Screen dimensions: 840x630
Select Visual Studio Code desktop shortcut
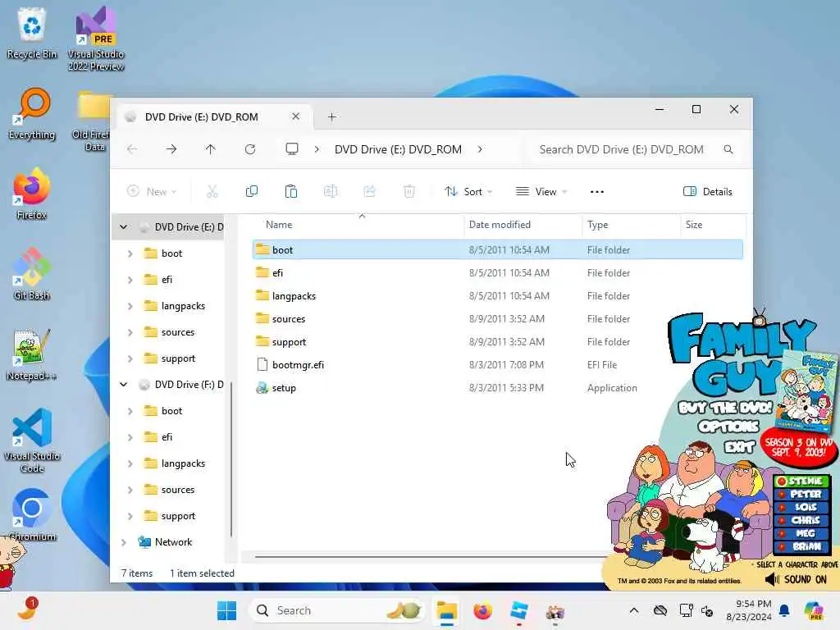[32, 441]
